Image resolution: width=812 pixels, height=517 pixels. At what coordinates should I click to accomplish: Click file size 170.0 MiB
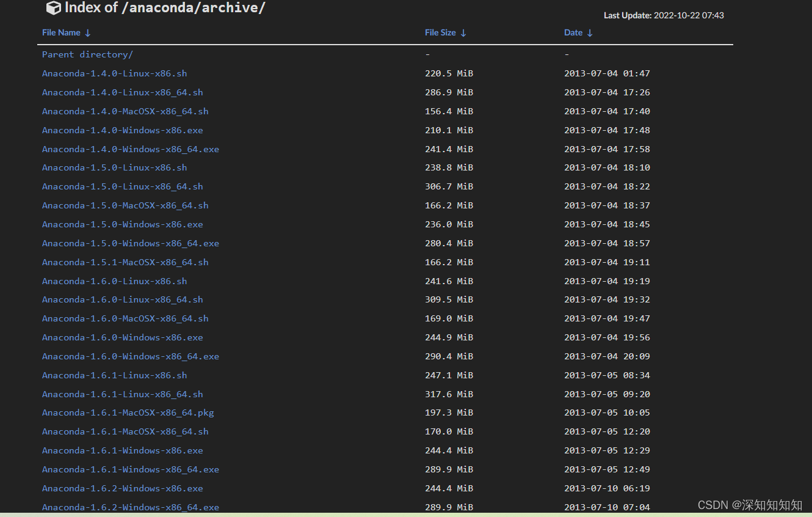(449, 431)
